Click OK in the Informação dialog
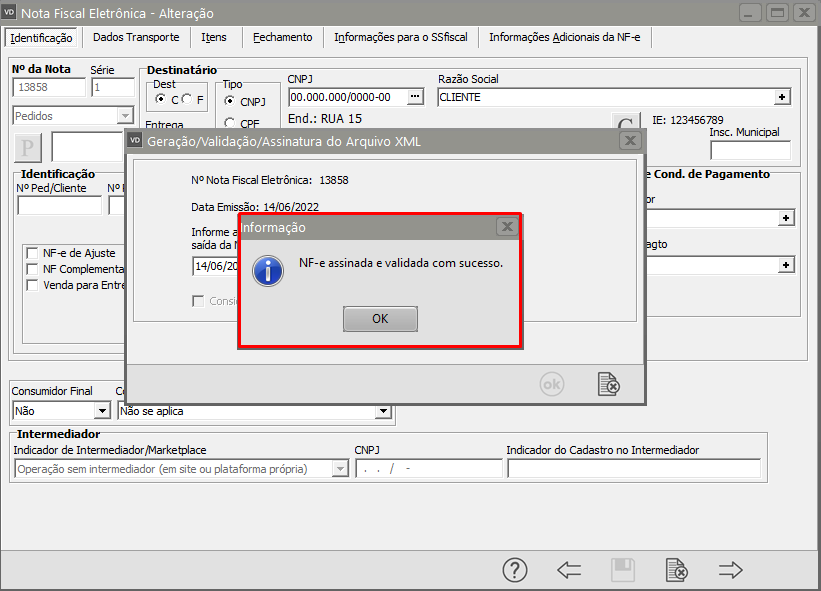 point(380,319)
